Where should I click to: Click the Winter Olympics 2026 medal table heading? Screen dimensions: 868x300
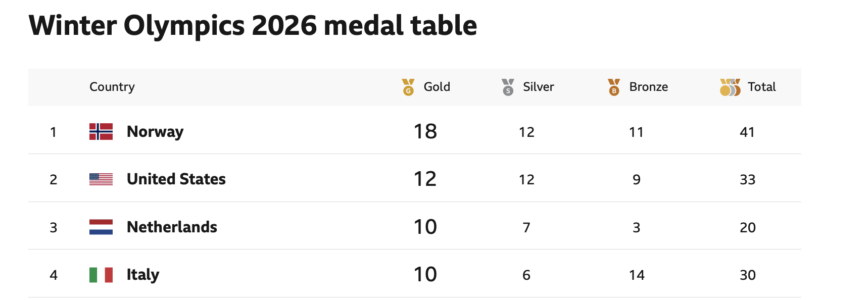pos(253,26)
